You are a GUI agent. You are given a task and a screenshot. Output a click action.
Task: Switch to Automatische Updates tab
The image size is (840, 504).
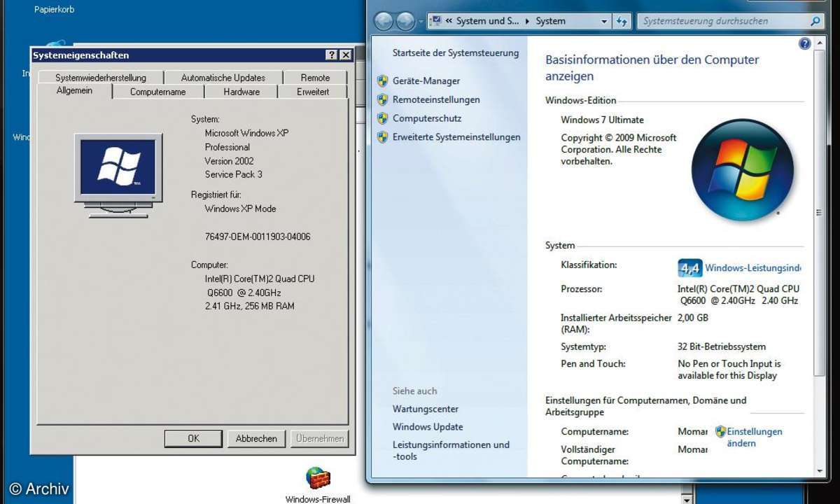point(223,78)
